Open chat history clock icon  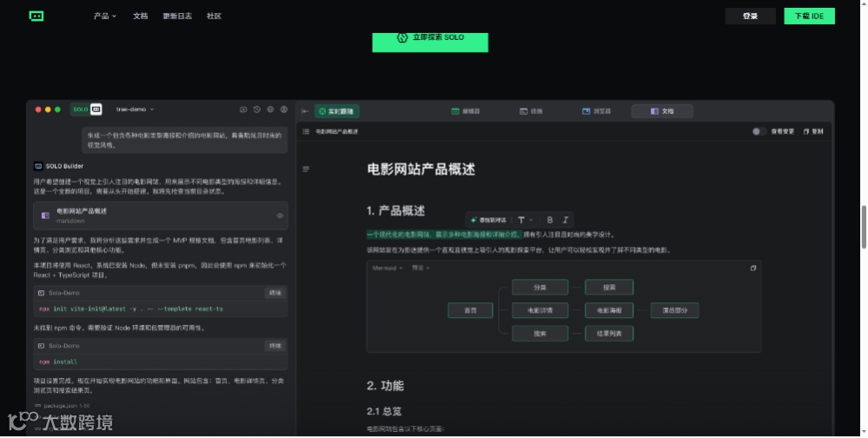[257, 109]
